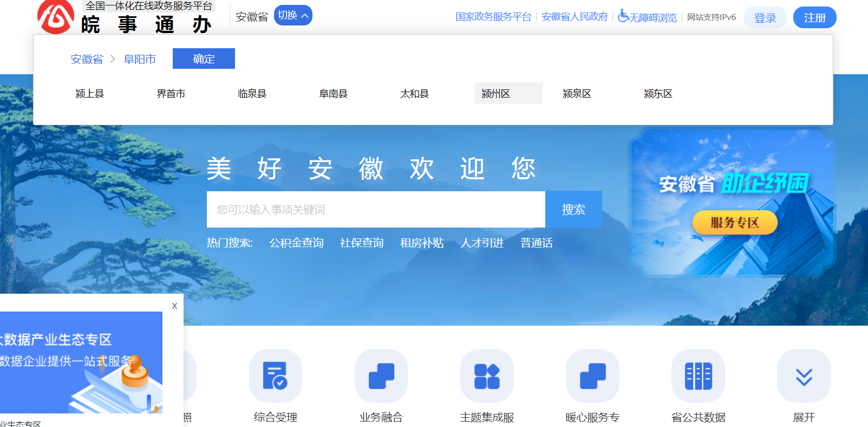Open the 业务融合 service icon
Viewport: 868px width, 427px height.
coord(381,376)
